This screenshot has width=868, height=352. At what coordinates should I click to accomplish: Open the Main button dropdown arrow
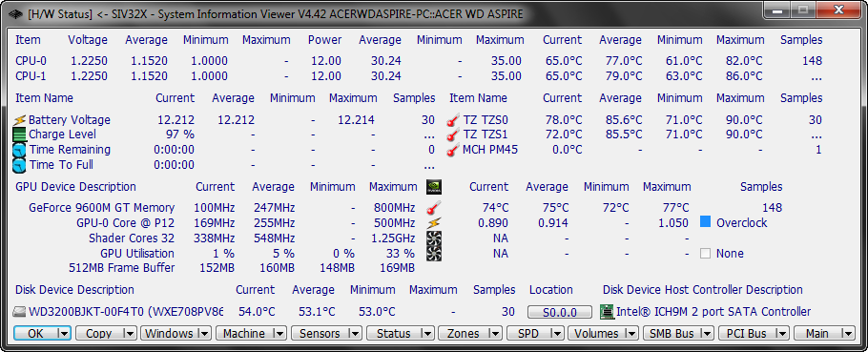coord(848,333)
